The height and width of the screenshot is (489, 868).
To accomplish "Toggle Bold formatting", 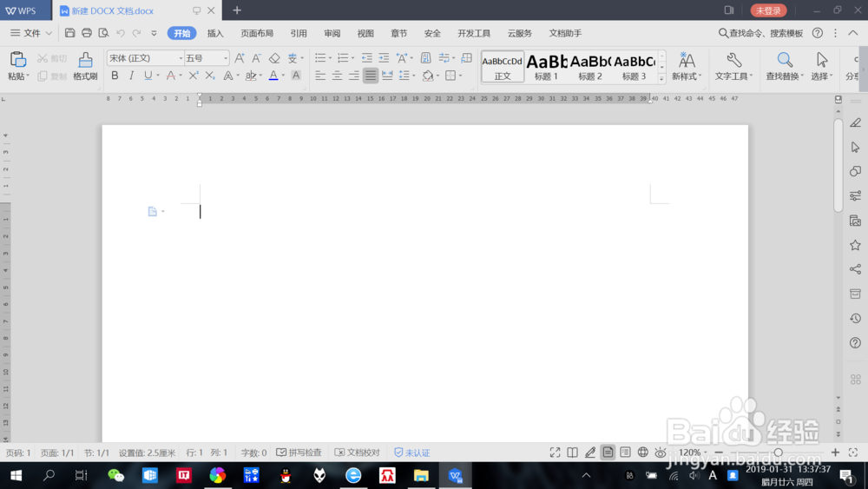I will point(115,76).
